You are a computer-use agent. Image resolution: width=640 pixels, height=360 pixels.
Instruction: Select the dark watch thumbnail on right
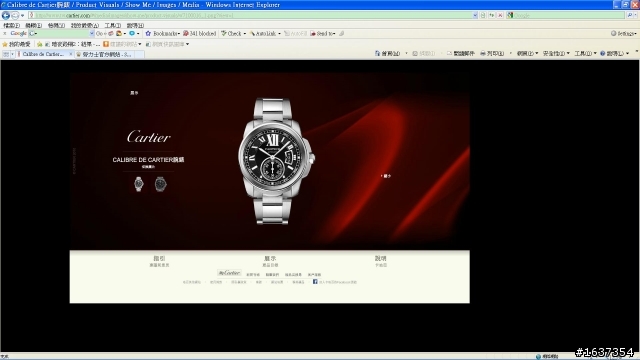click(160, 184)
